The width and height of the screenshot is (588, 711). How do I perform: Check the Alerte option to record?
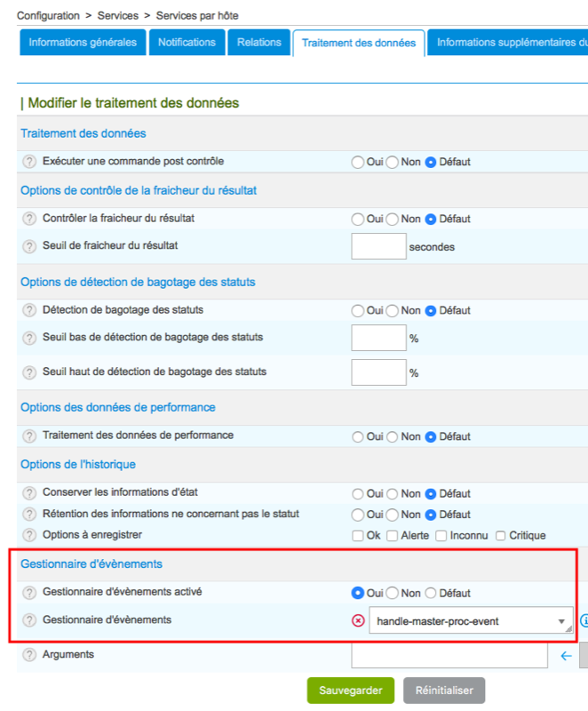(x=392, y=535)
